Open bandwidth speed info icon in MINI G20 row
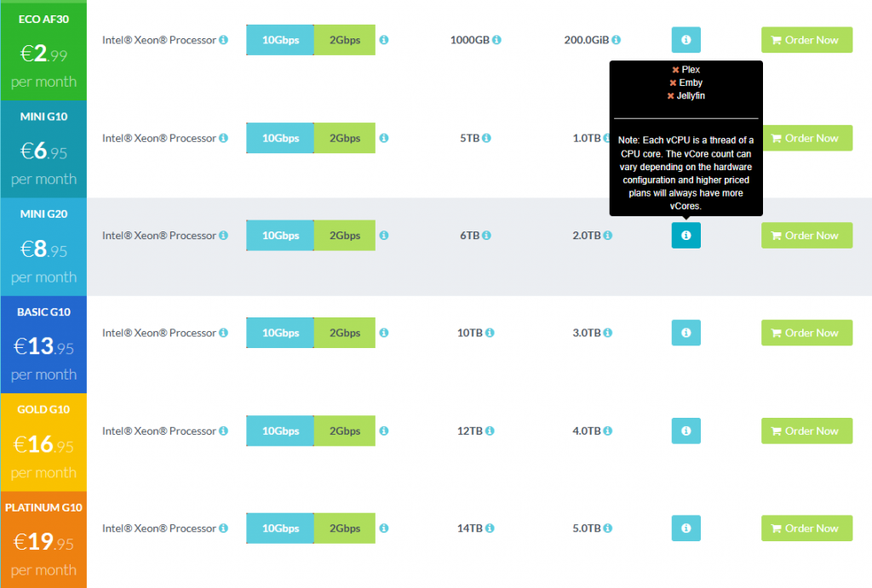Viewport: 872px width, 588px height. pyautogui.click(x=384, y=235)
